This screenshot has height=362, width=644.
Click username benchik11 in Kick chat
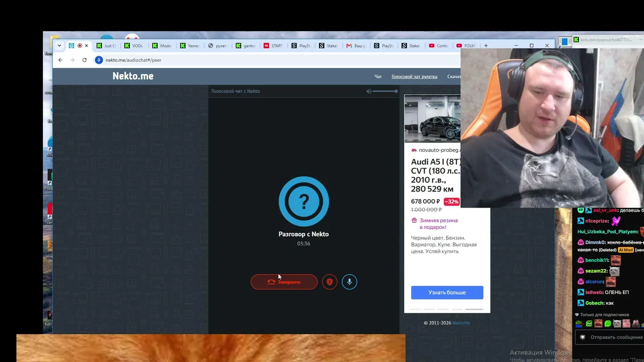pos(597,260)
